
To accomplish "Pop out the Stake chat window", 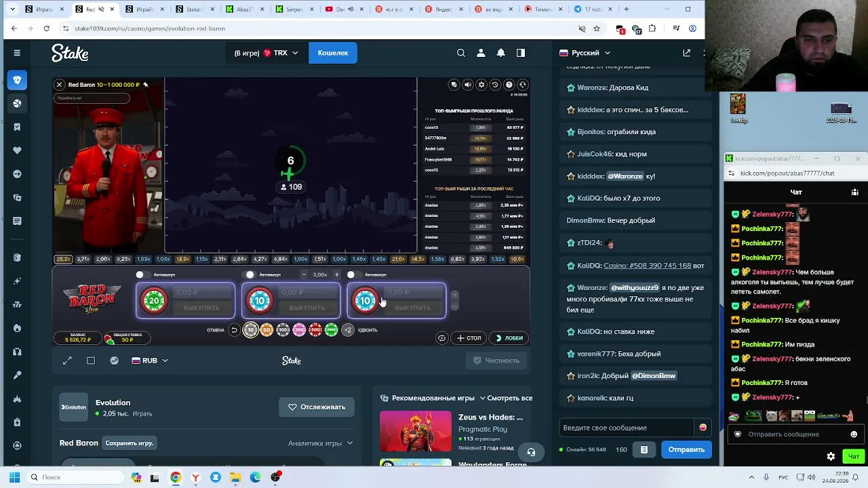I will [686, 53].
